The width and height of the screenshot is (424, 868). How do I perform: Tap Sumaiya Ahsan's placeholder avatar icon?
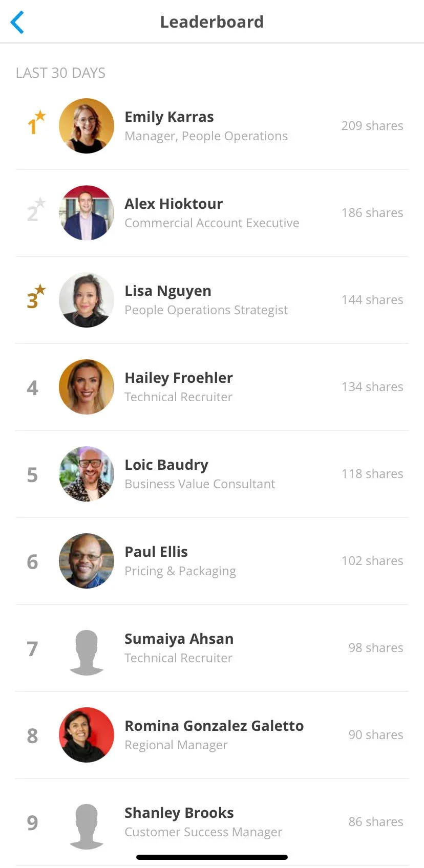coord(87,652)
